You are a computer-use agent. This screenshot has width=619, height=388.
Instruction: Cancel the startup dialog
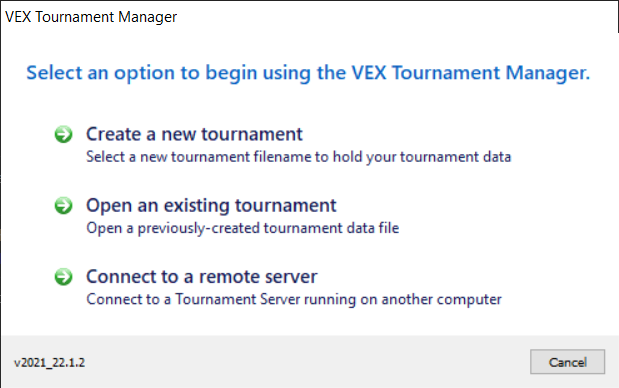click(x=567, y=362)
